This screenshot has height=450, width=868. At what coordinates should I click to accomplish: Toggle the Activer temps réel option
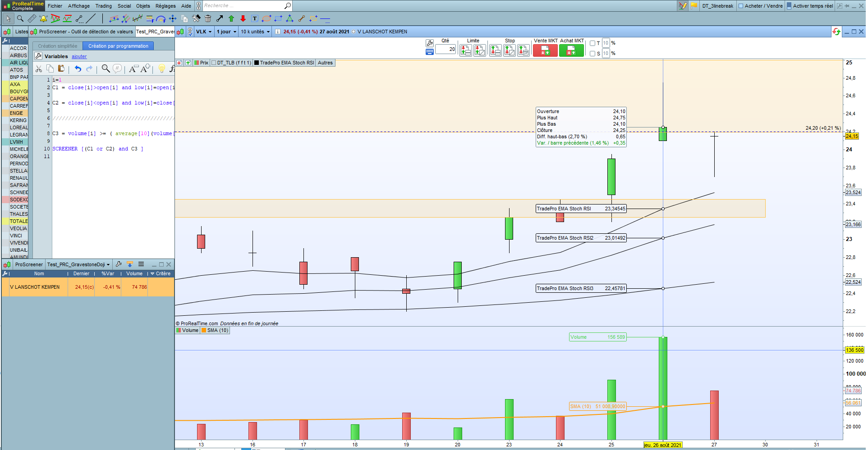pos(810,6)
